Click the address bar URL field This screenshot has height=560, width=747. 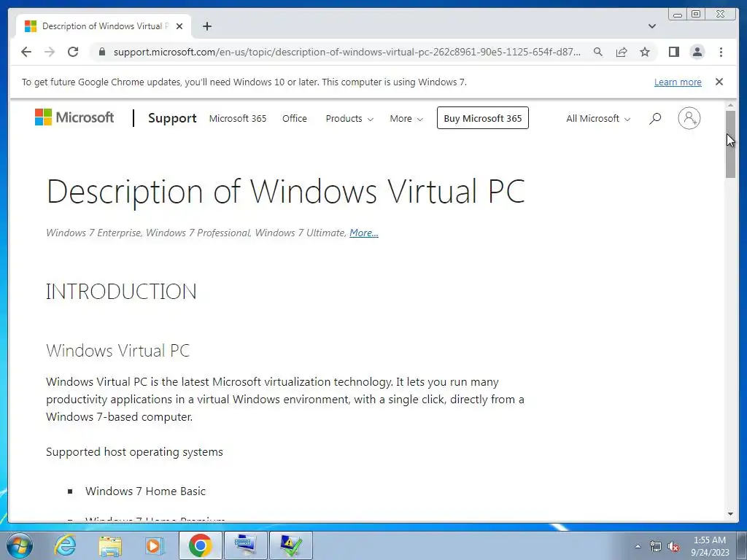[x=347, y=52]
